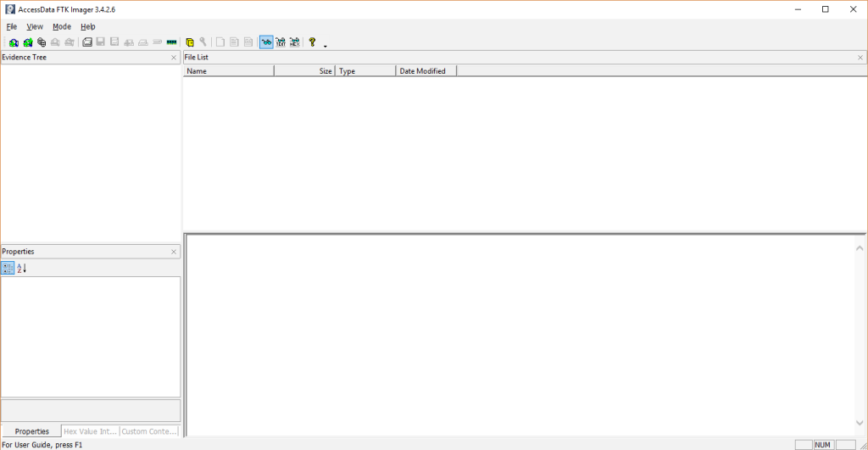Click Add All Attached Devices icon
868x450 pixels.
tap(28, 42)
